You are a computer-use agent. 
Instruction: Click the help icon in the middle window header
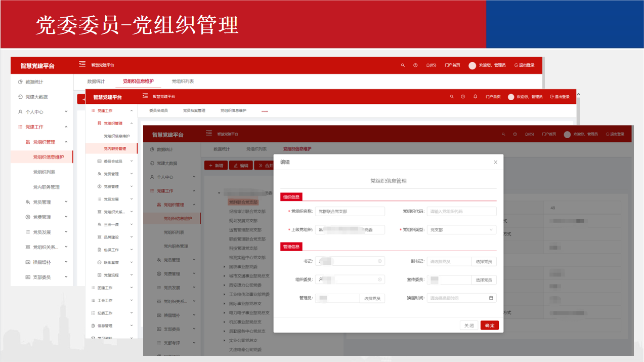pyautogui.click(x=462, y=97)
